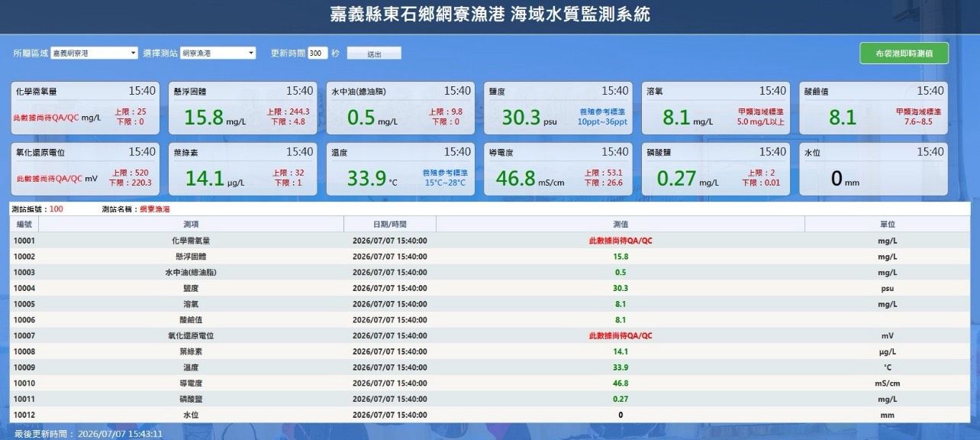The width and height of the screenshot is (980, 440).
Task: Select the 溫度 33.9 °C card
Action: click(x=400, y=169)
